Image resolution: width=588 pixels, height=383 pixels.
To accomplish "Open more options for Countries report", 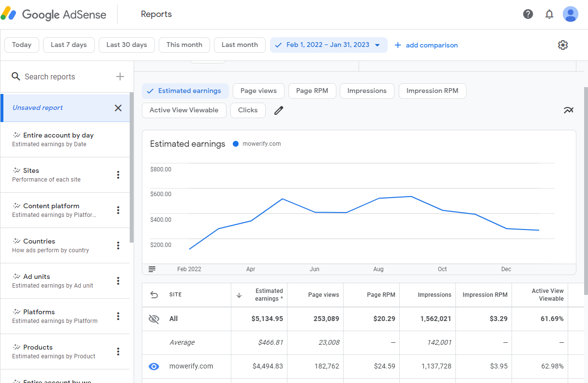I will 118,245.
